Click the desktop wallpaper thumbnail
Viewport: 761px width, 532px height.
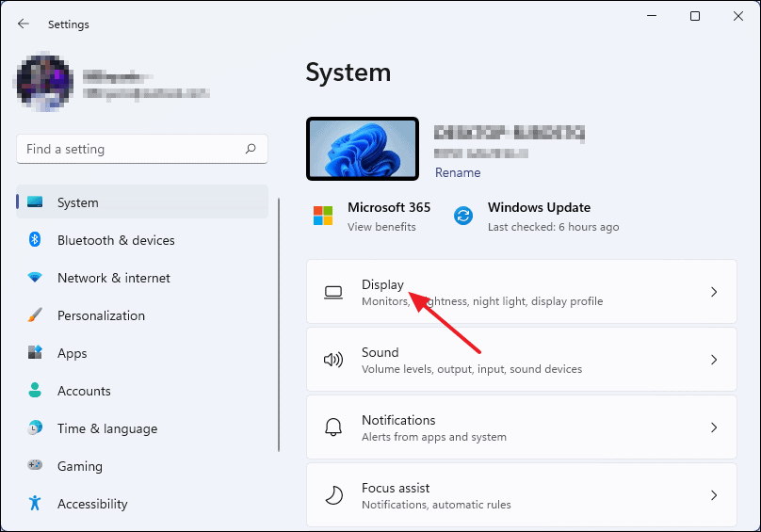tap(363, 149)
